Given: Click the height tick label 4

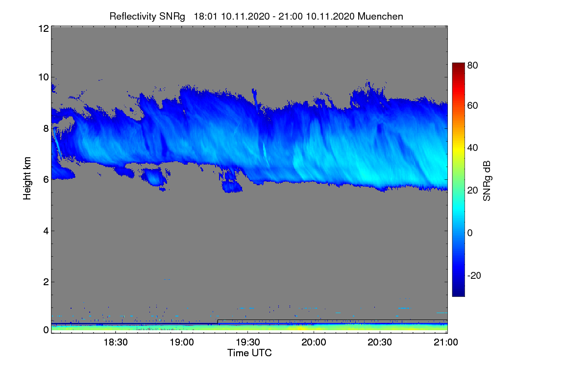Looking at the screenshot, I should click(x=46, y=231).
